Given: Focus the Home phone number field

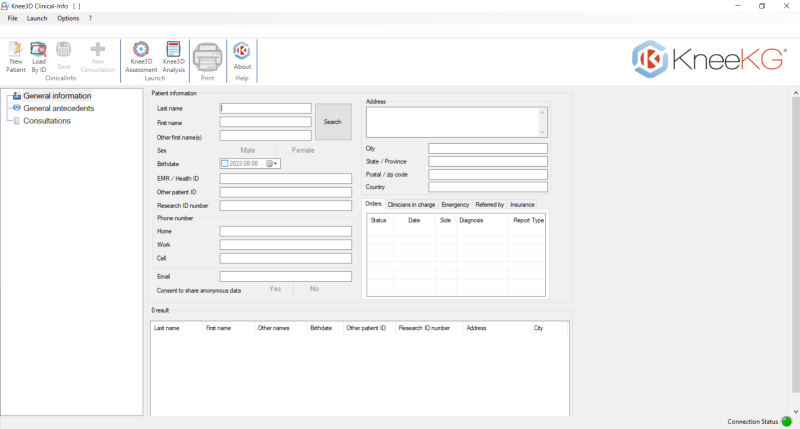Looking at the screenshot, I should point(286,232).
